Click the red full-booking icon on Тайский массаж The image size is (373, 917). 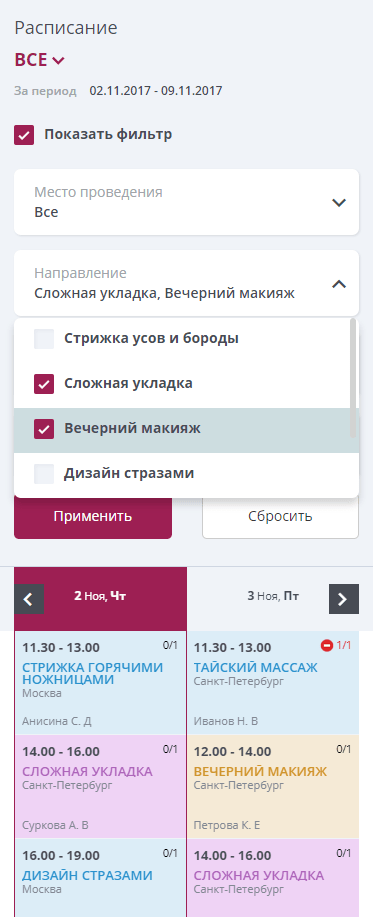tap(327, 646)
